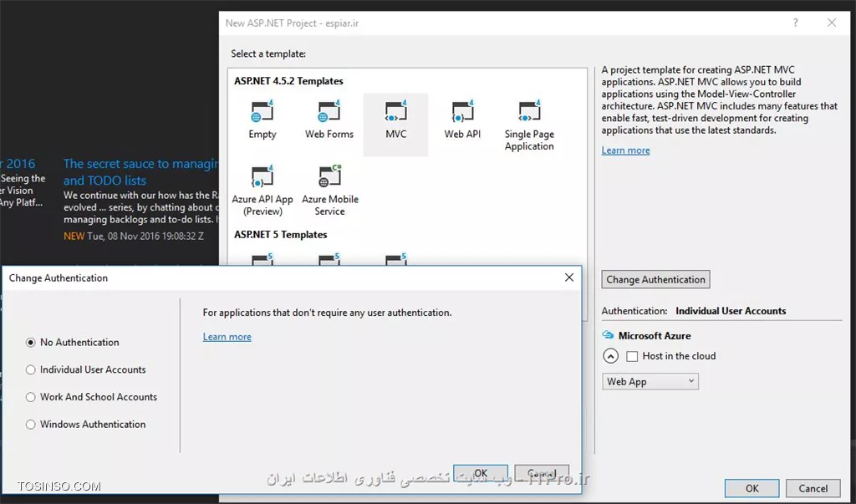
Task: Close the New ASP.NET Project window
Action: pos(832,23)
